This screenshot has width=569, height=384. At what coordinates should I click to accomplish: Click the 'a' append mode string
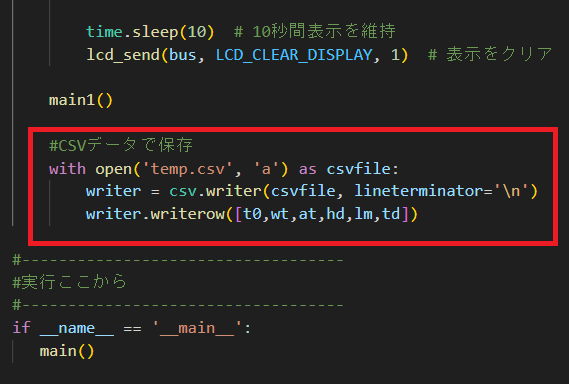tap(266, 169)
